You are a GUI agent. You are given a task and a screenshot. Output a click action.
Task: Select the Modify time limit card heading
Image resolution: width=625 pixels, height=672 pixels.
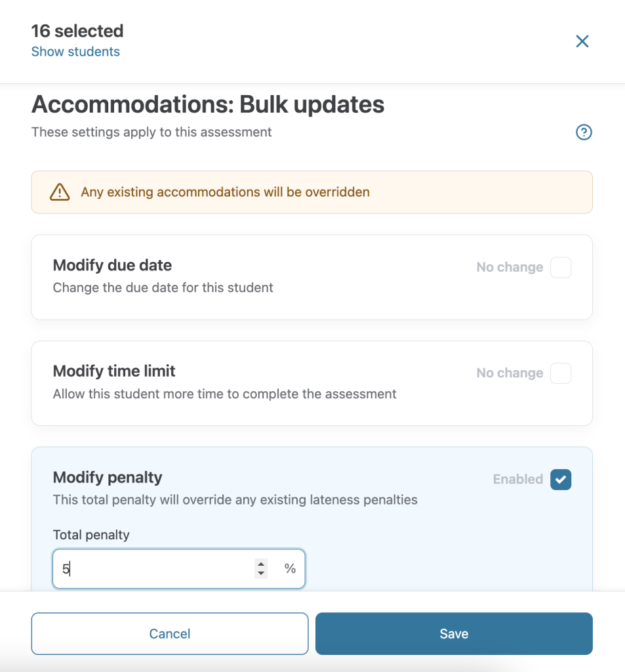(114, 371)
